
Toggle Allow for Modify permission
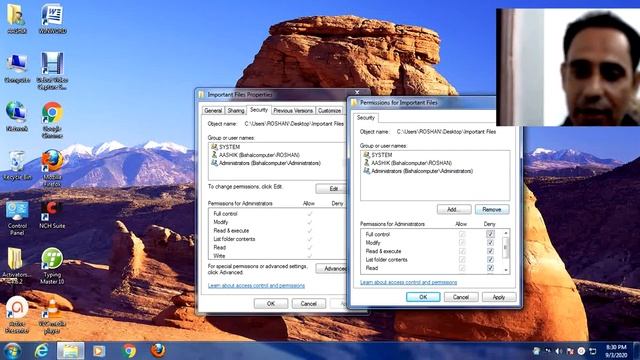click(x=462, y=243)
